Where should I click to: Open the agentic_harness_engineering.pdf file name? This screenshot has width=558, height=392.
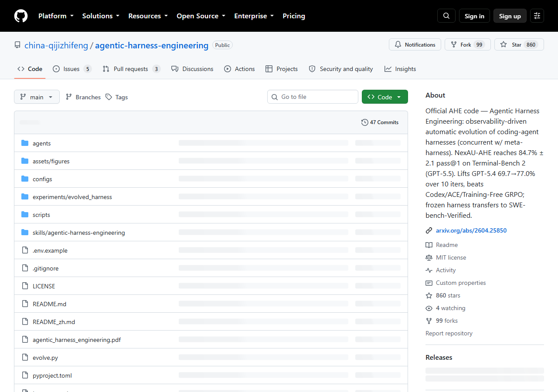(77, 340)
